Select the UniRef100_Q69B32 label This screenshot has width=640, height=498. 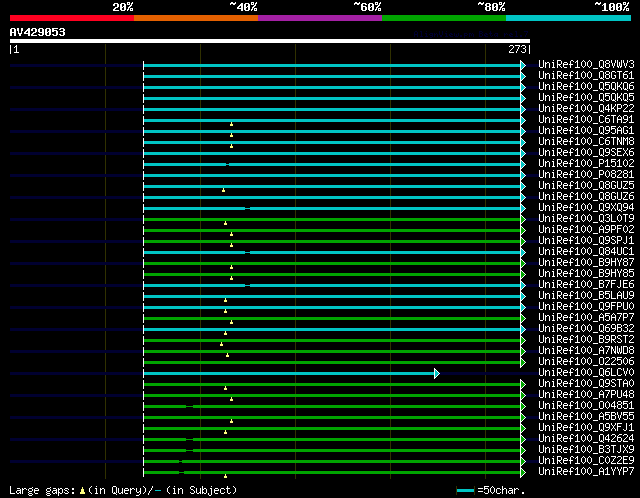point(586,329)
